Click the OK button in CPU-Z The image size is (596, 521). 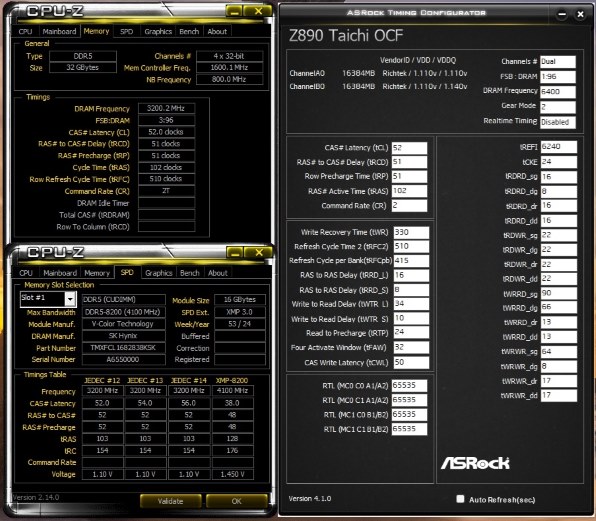[236, 501]
